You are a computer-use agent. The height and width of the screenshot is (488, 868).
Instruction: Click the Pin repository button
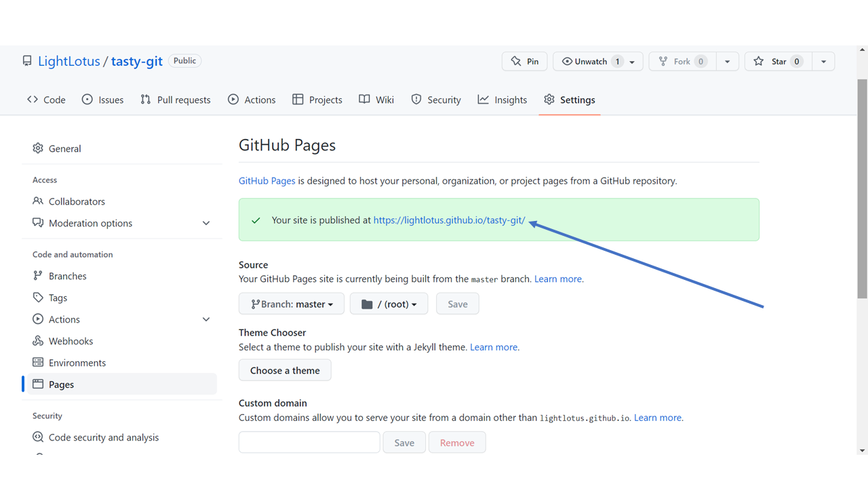pos(524,62)
